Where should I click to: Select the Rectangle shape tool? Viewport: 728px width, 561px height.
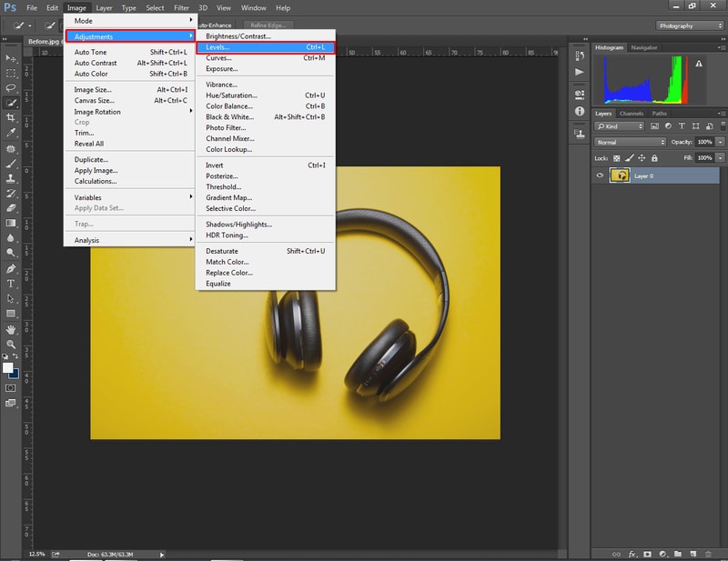click(10, 313)
